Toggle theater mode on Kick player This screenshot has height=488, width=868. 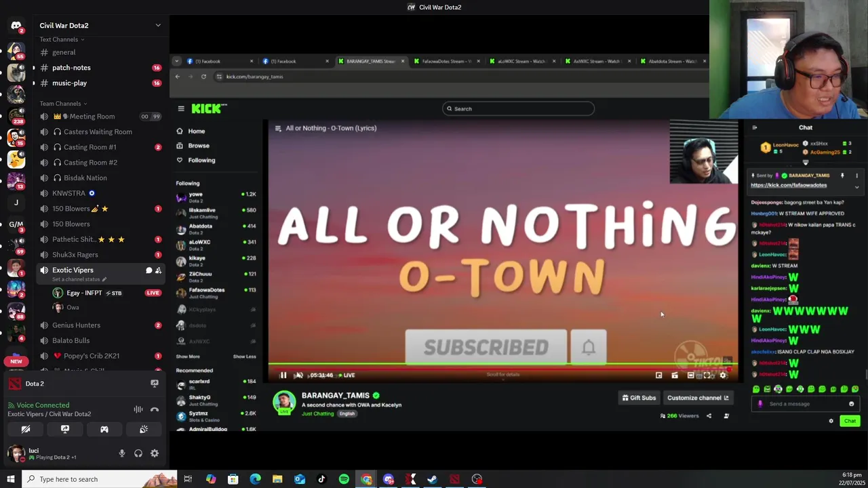point(691,375)
